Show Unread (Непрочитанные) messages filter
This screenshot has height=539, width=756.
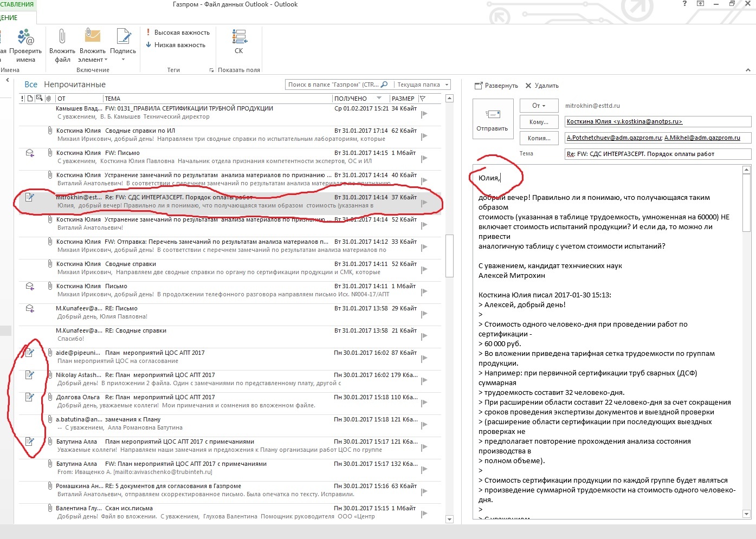[x=75, y=85]
